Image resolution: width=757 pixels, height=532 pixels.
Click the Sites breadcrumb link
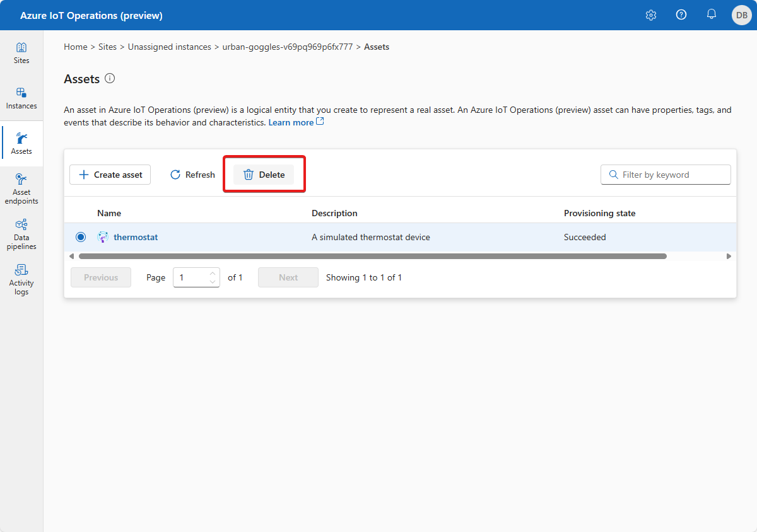coord(107,47)
